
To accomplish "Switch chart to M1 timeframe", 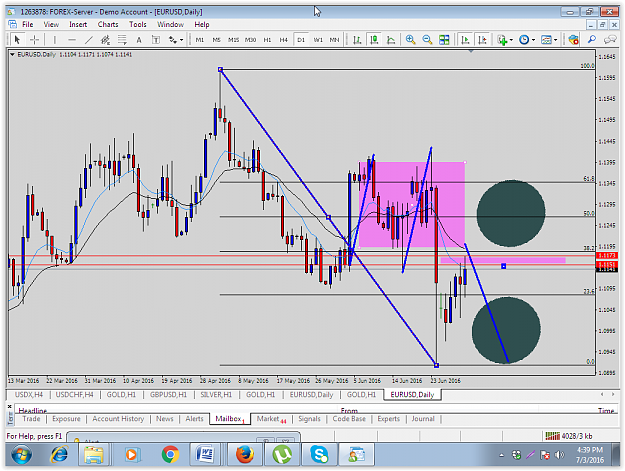I will [x=200, y=39].
